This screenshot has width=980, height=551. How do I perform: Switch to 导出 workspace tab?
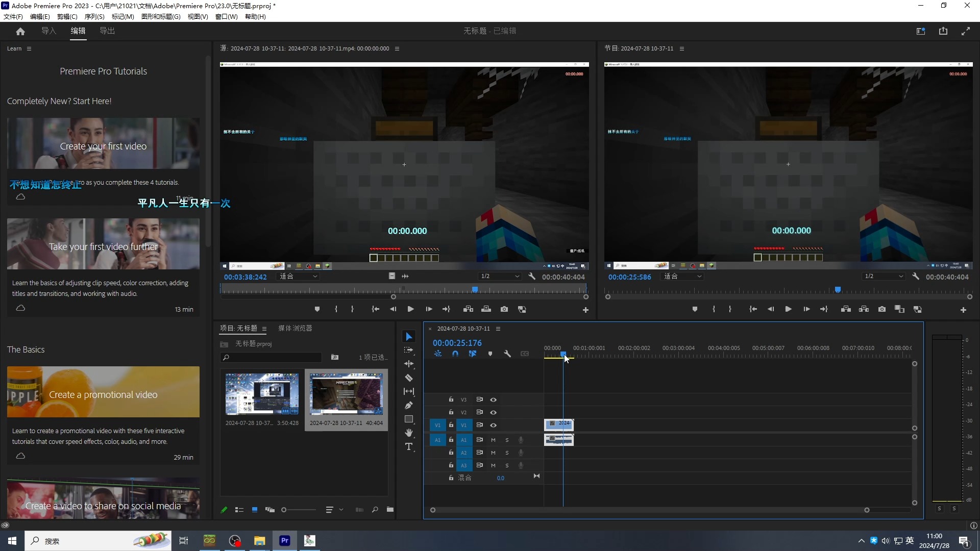(x=107, y=31)
